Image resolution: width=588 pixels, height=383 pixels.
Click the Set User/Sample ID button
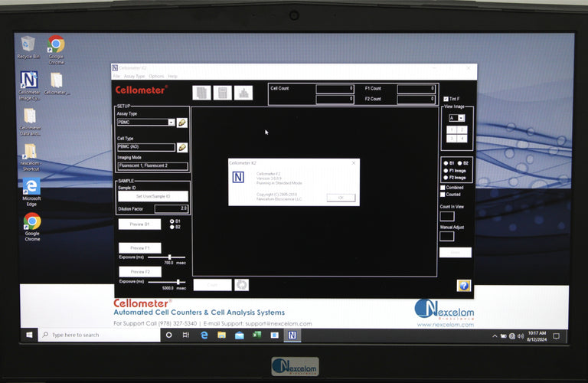(x=151, y=196)
